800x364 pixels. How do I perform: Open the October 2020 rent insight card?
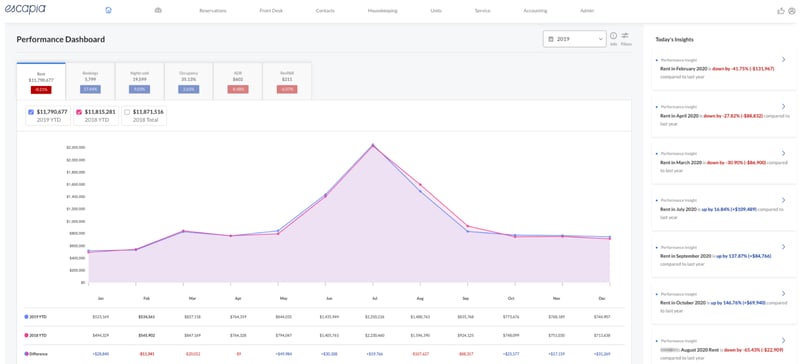[723, 304]
